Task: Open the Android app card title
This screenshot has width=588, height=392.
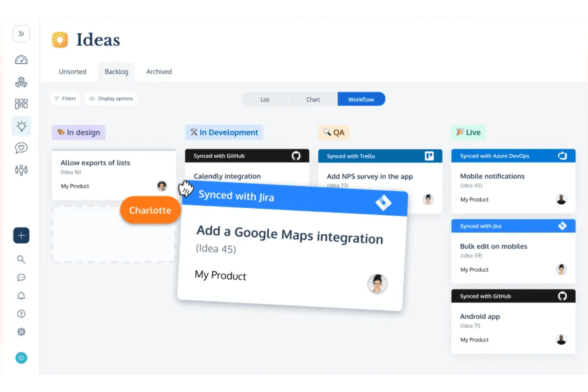Action: pos(480,317)
